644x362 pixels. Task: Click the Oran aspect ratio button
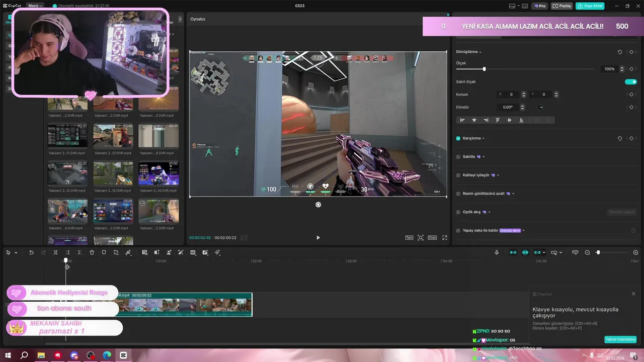pos(432,238)
